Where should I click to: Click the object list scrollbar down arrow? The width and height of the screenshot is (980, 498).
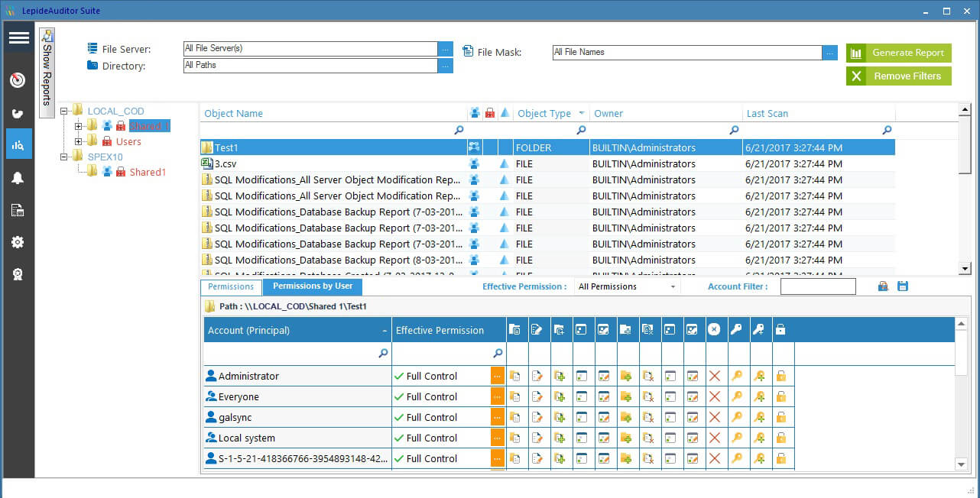965,269
